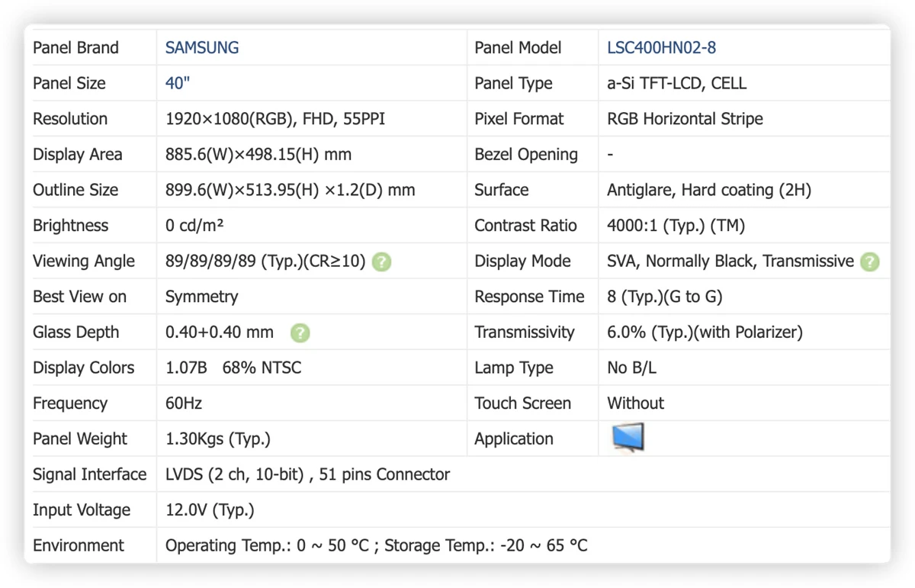Click the 40" panel size link

tap(178, 83)
